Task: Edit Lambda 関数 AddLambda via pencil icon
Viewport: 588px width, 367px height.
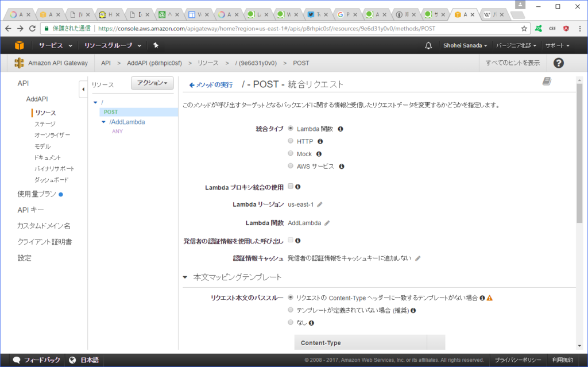Action: pos(327,222)
